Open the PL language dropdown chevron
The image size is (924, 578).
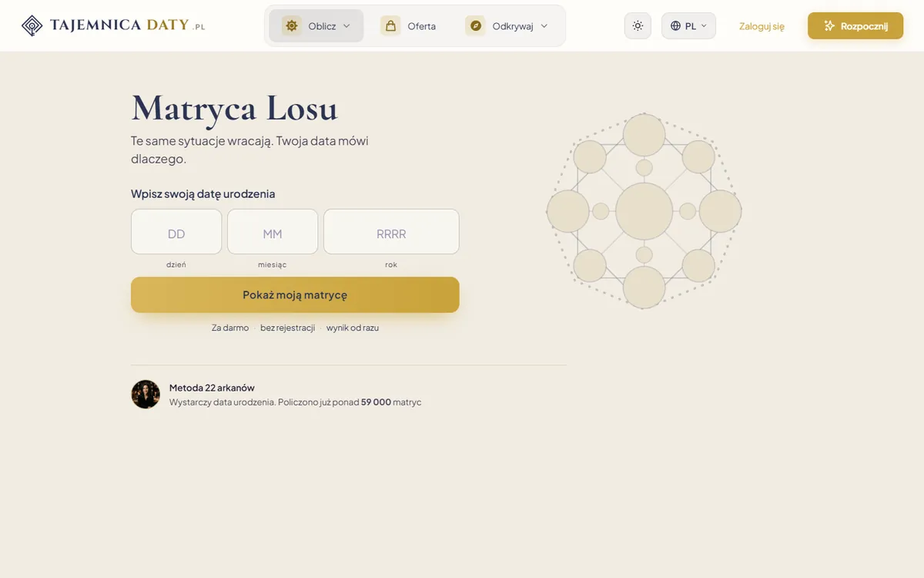(704, 25)
